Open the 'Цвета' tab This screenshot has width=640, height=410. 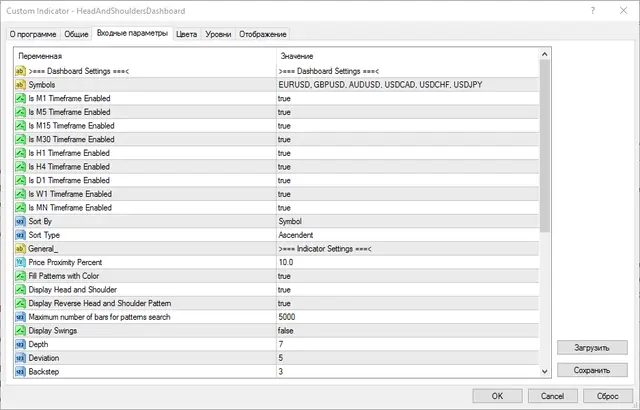(187, 34)
